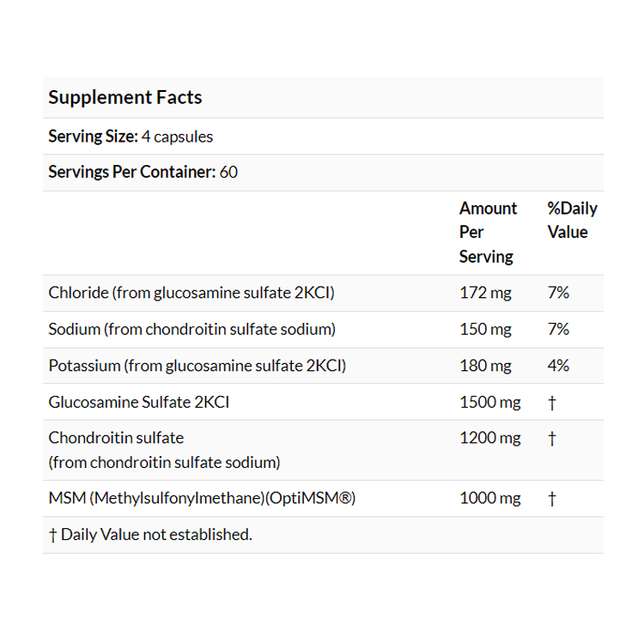Click the 7% daily value for Chloride
This screenshot has height=644, width=644.
[558, 293]
